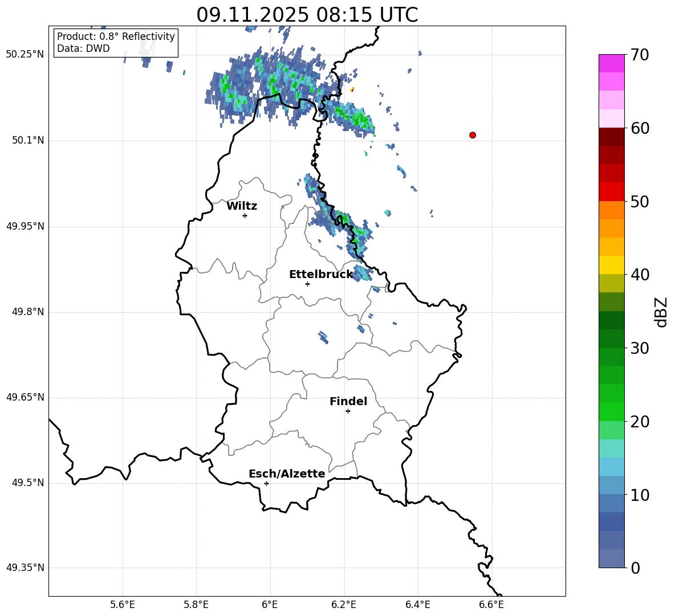
Task: Click the 70 tick on the colorbar
Action: (640, 55)
